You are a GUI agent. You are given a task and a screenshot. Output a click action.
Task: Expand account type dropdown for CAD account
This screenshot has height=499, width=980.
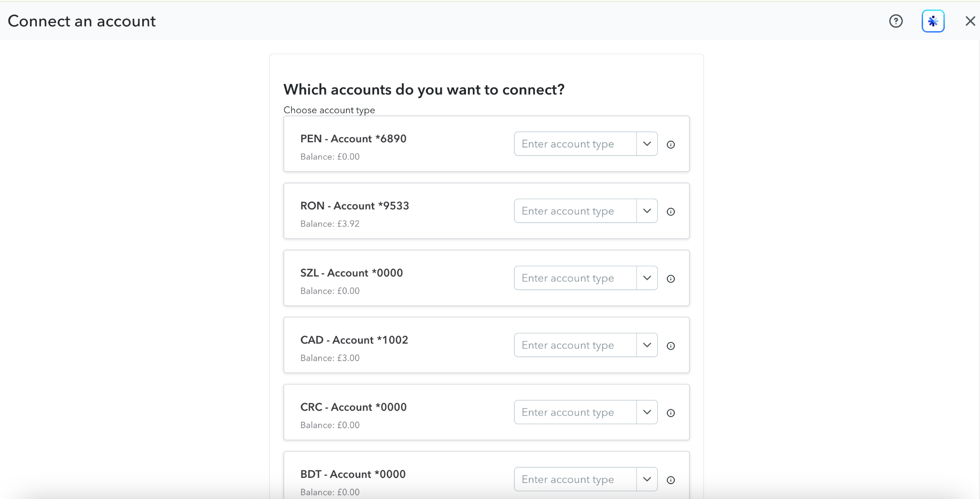(647, 345)
